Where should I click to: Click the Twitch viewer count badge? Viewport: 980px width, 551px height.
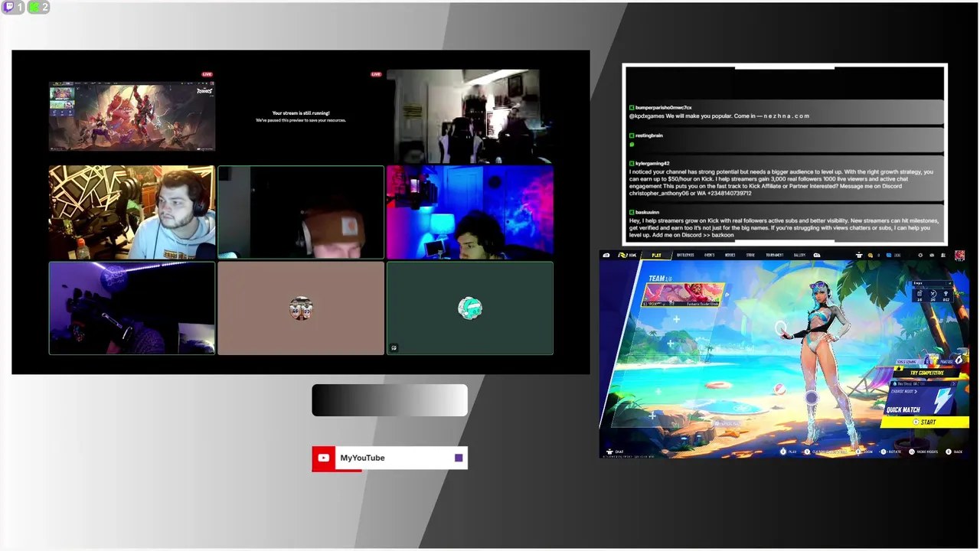click(14, 7)
